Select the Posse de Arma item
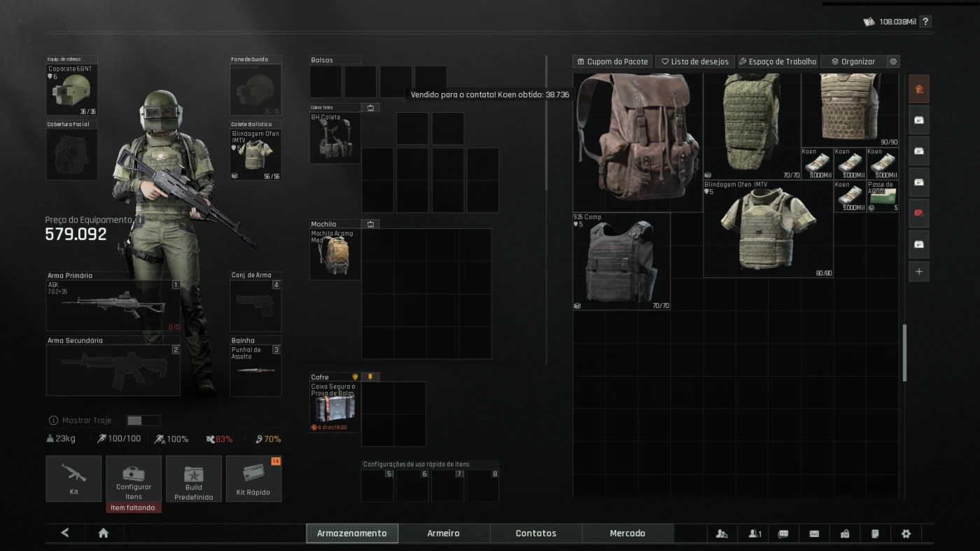The height and width of the screenshot is (551, 980). tap(883, 196)
